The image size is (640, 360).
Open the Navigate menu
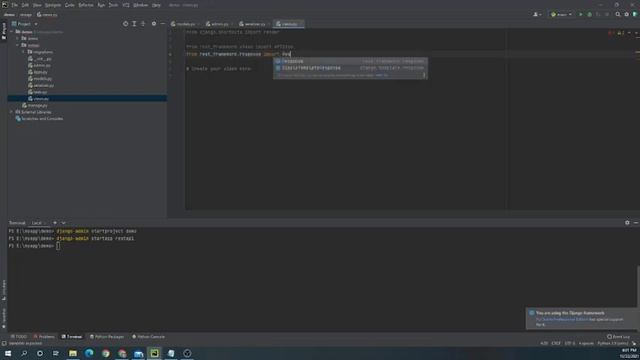coord(53,5)
